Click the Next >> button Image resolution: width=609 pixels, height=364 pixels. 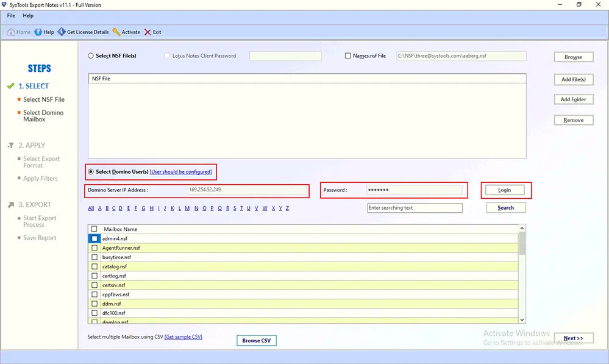tap(573, 338)
